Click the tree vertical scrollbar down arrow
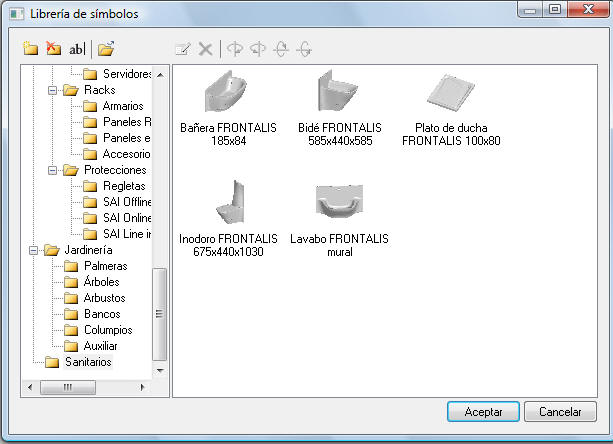Screen dimensions: 613x444 [160, 370]
